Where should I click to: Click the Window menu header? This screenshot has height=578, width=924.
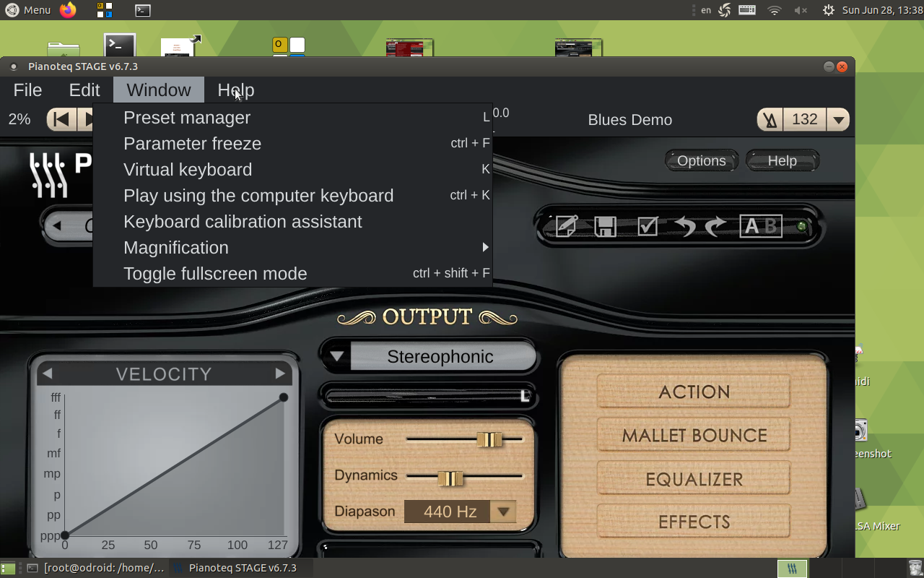pos(159,90)
